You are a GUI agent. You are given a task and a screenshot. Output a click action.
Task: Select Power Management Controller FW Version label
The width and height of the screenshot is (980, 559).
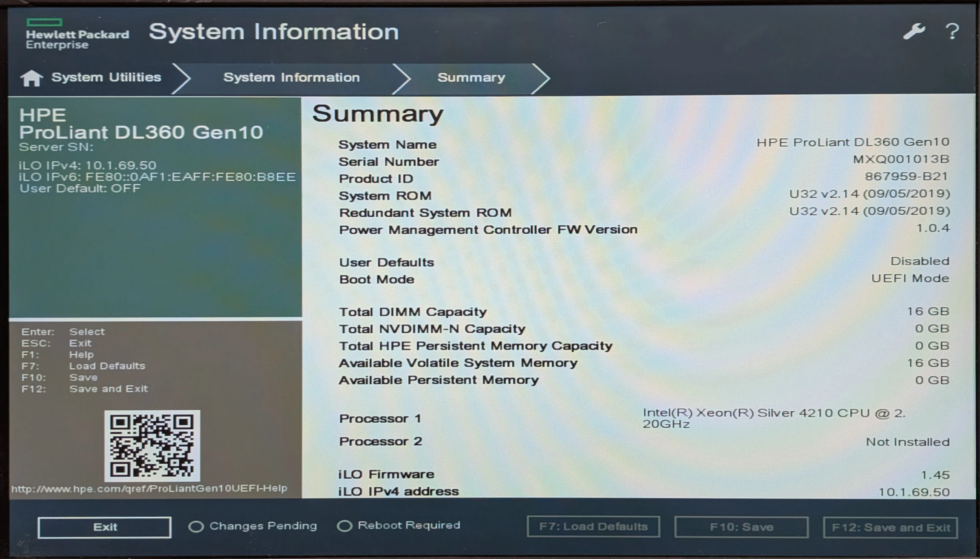tap(488, 229)
